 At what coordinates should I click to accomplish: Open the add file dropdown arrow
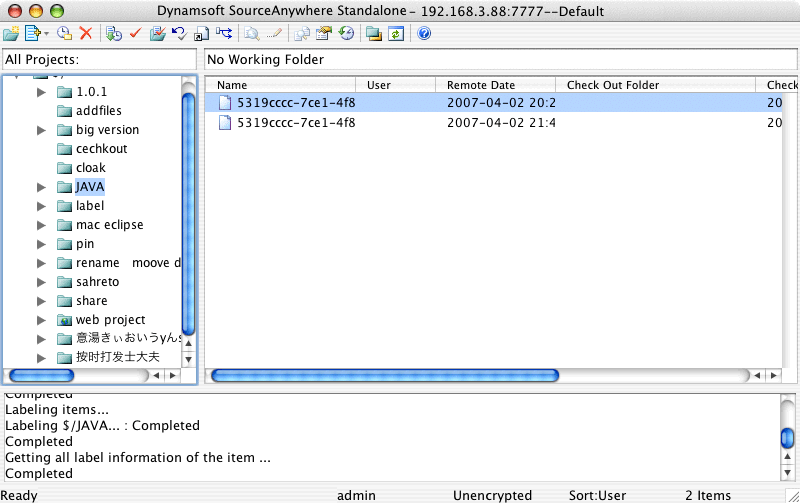tap(46, 34)
